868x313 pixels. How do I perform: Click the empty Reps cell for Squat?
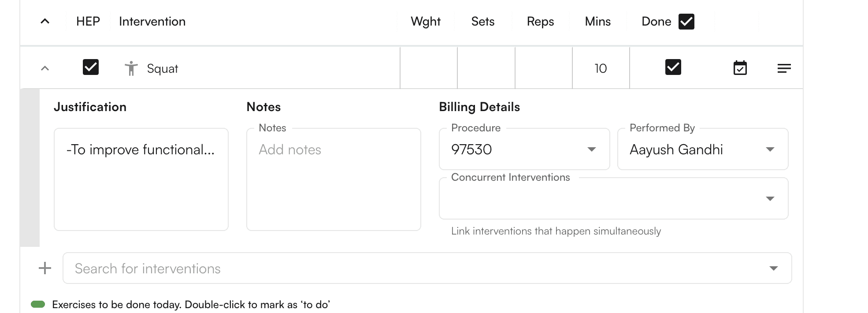[x=543, y=68]
